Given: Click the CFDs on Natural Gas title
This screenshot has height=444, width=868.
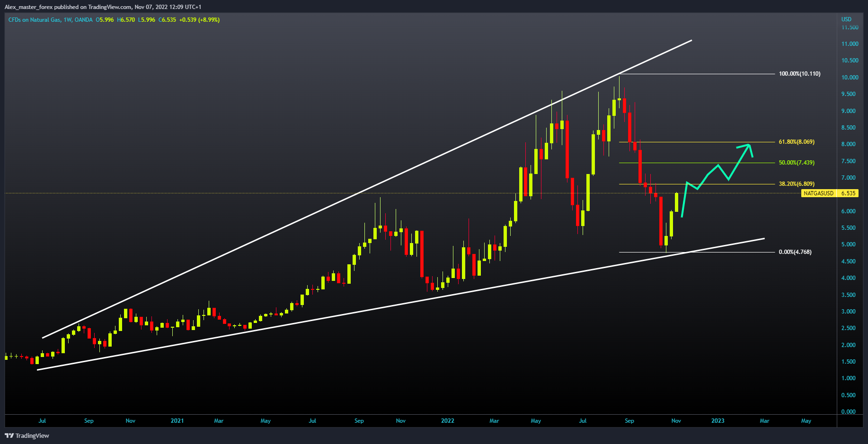Looking at the screenshot, I should (x=34, y=20).
